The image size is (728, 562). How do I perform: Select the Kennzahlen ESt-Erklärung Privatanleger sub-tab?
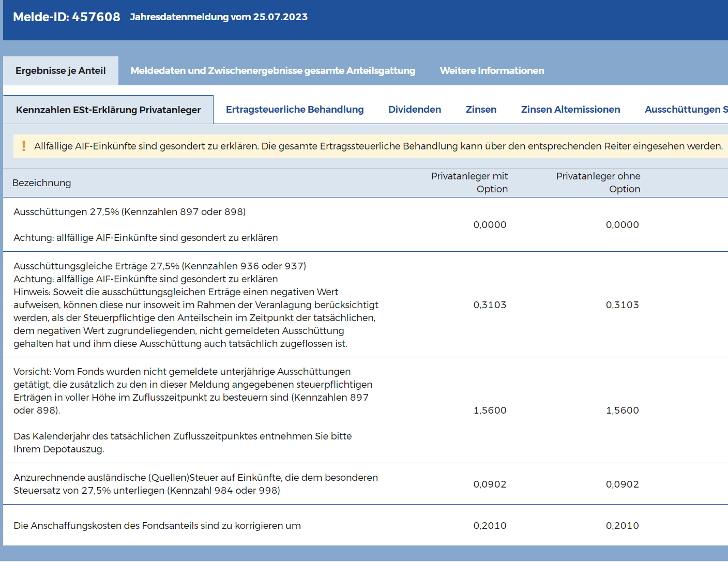[108, 110]
